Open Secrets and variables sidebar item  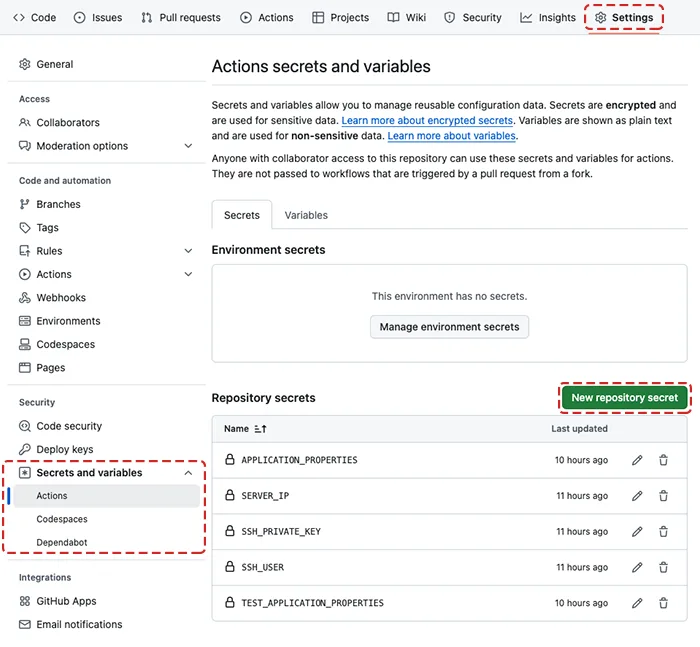tap(106, 473)
